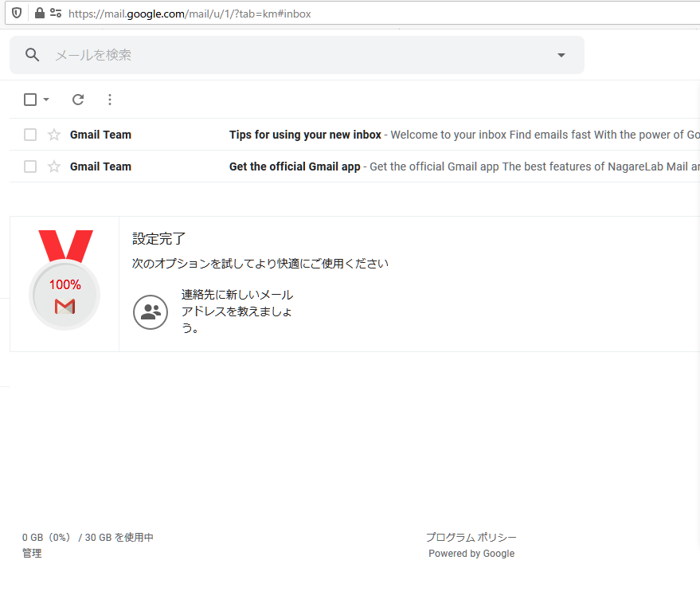Click the 次のオプションを試して description text
This screenshot has width=700, height=615.
point(260,264)
